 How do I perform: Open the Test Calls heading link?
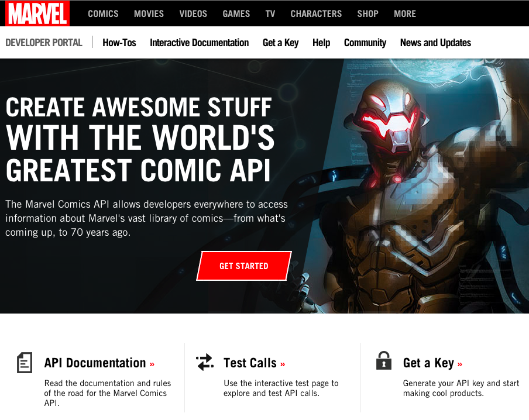pyautogui.click(x=255, y=363)
